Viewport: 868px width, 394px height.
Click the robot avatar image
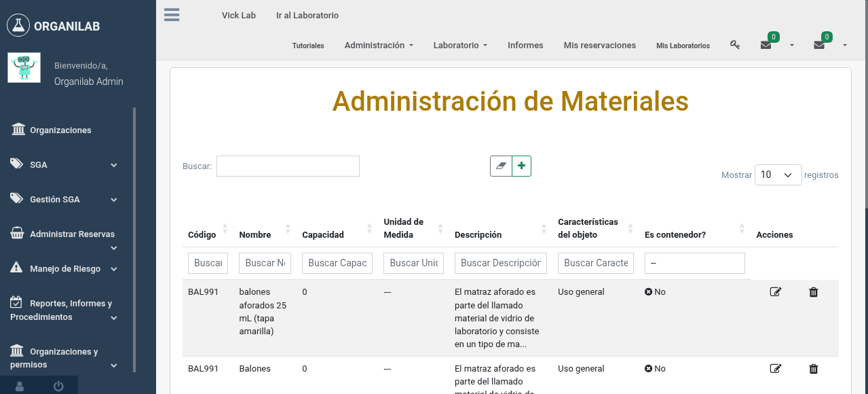tap(24, 68)
